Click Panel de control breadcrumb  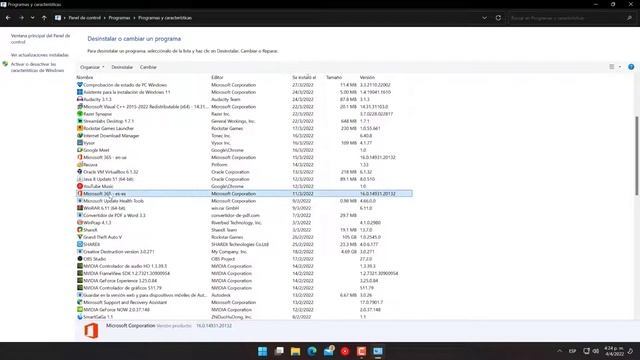(x=84, y=18)
